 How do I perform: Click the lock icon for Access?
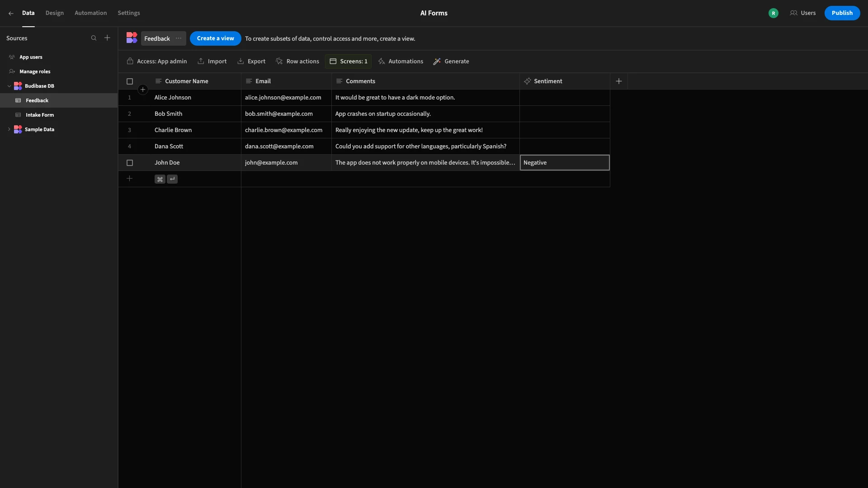pyautogui.click(x=130, y=61)
